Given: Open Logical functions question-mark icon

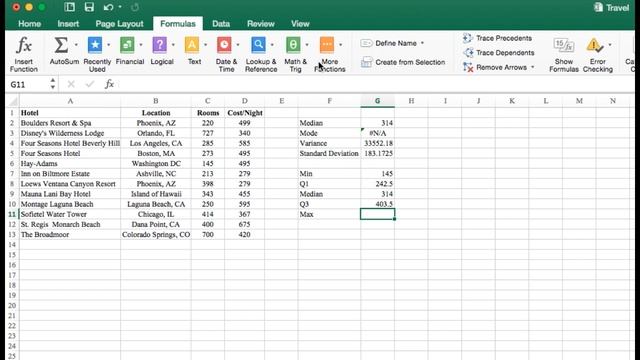Looking at the screenshot, I should click(160, 45).
